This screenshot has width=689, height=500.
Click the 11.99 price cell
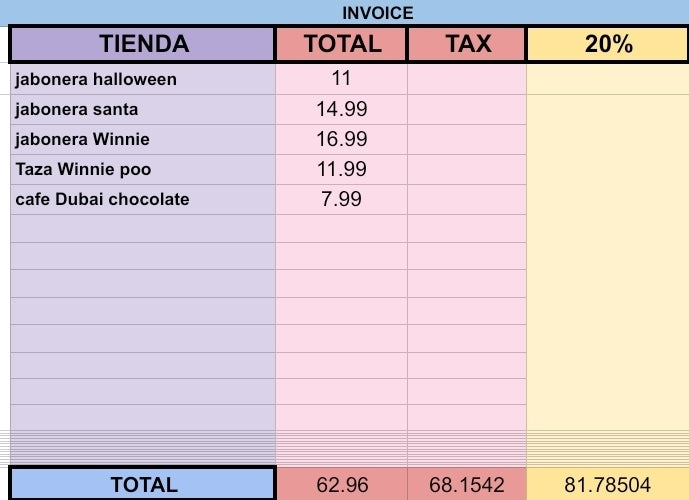(342, 169)
